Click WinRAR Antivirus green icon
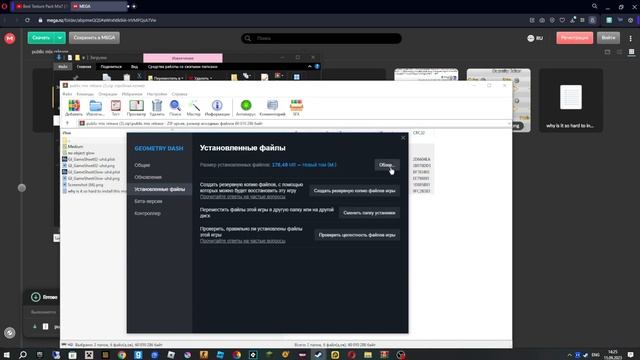 (x=246, y=108)
